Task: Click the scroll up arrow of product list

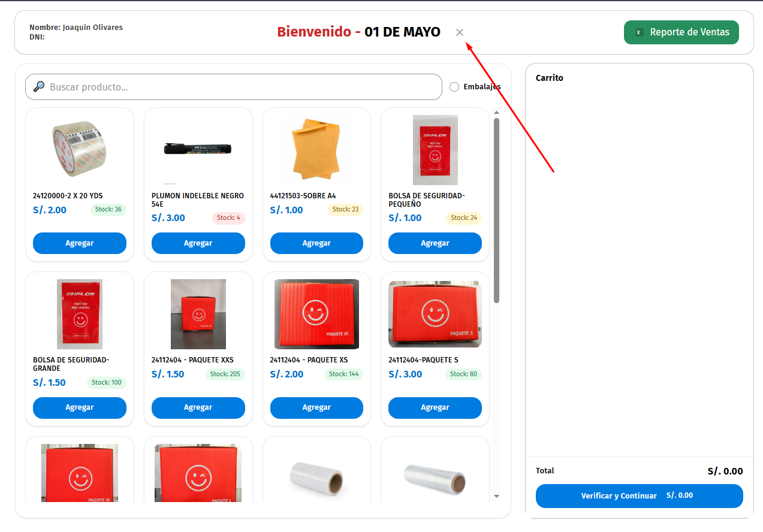Action: coord(496,113)
